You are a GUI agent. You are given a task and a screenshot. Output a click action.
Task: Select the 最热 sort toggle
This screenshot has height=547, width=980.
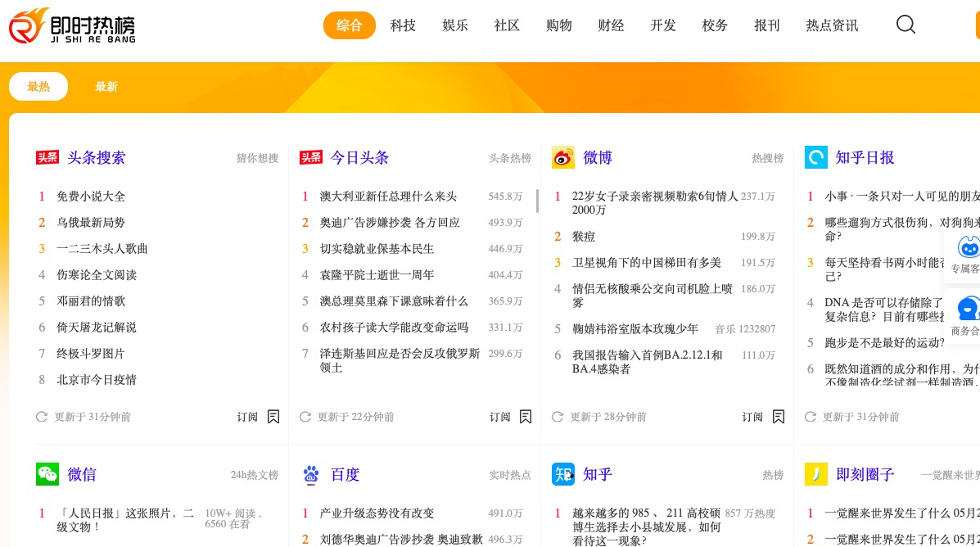(x=38, y=86)
